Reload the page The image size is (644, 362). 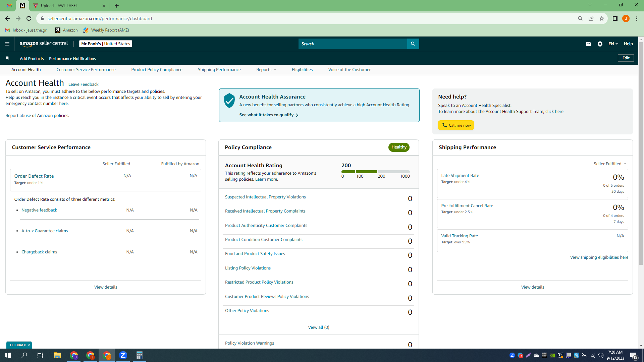(29, 18)
